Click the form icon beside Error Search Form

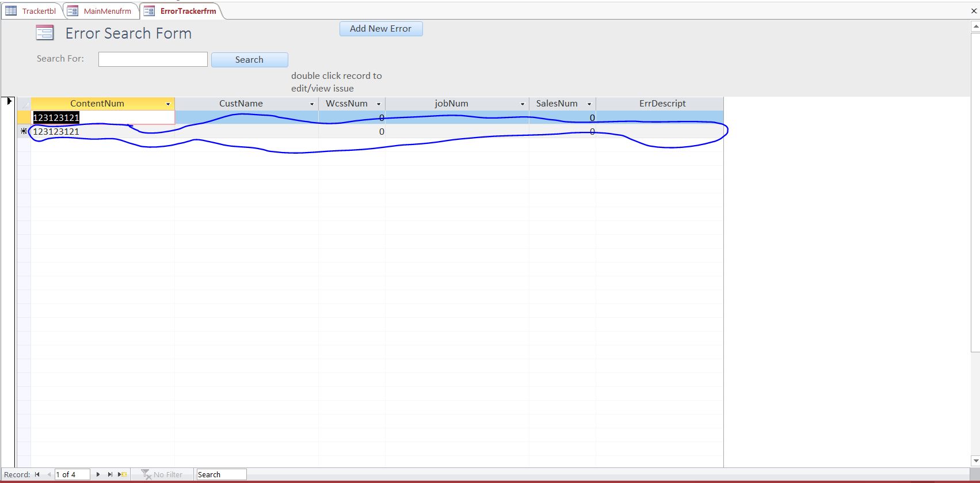(45, 33)
